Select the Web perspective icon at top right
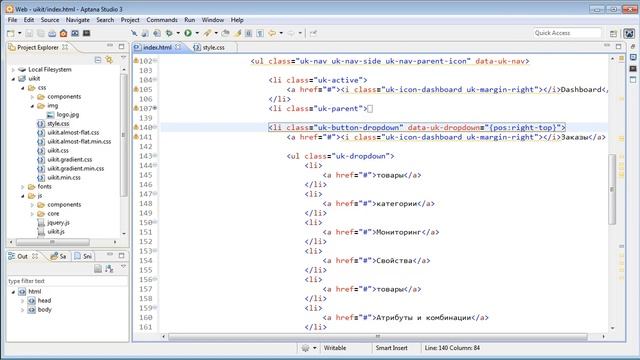The height and width of the screenshot is (360, 640). coord(629,33)
